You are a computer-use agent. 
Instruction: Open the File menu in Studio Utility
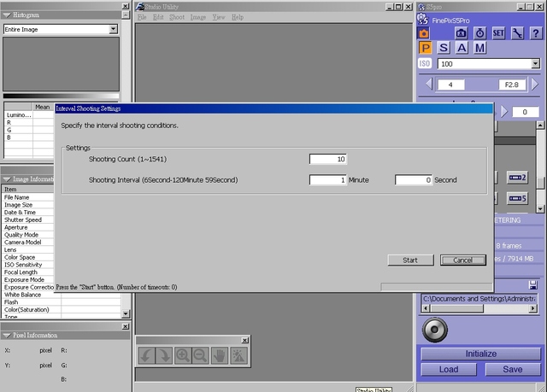142,17
